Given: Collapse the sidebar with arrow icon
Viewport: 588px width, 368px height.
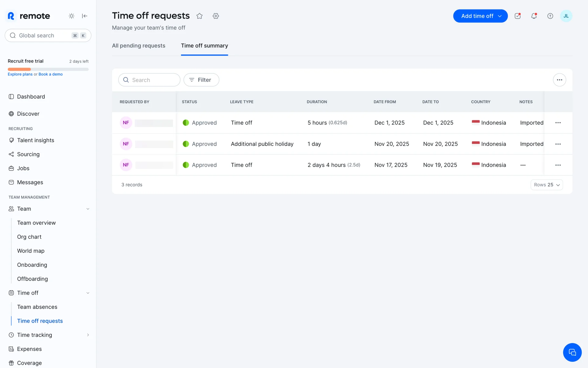Looking at the screenshot, I should pos(85,16).
